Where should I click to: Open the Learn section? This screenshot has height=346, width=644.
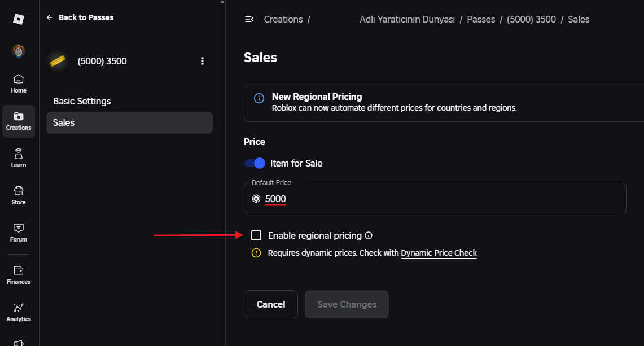[19, 158]
